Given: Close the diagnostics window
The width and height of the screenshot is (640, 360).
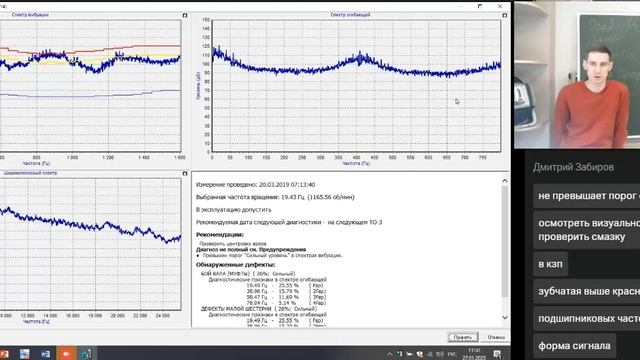Looking at the screenshot, I should 500,6.
